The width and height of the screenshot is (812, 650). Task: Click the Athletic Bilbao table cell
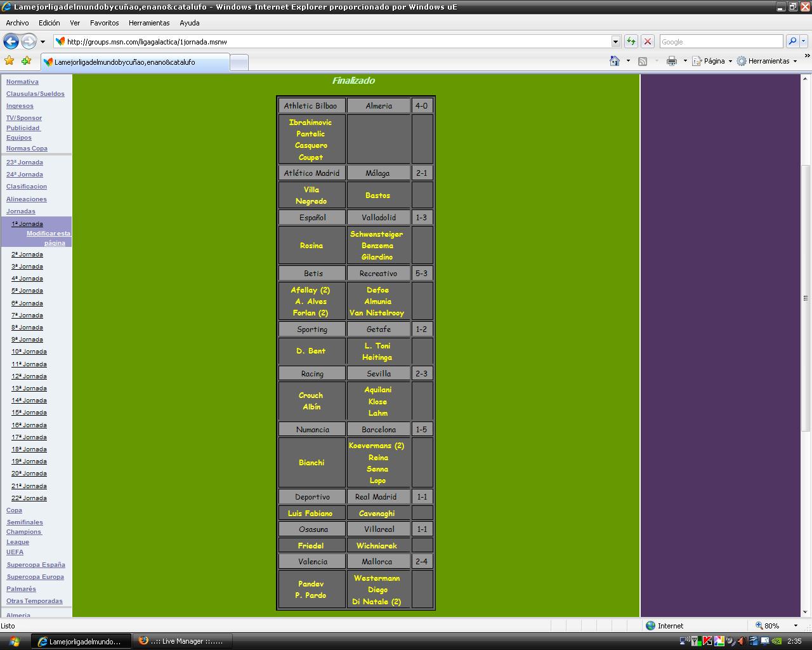click(311, 106)
